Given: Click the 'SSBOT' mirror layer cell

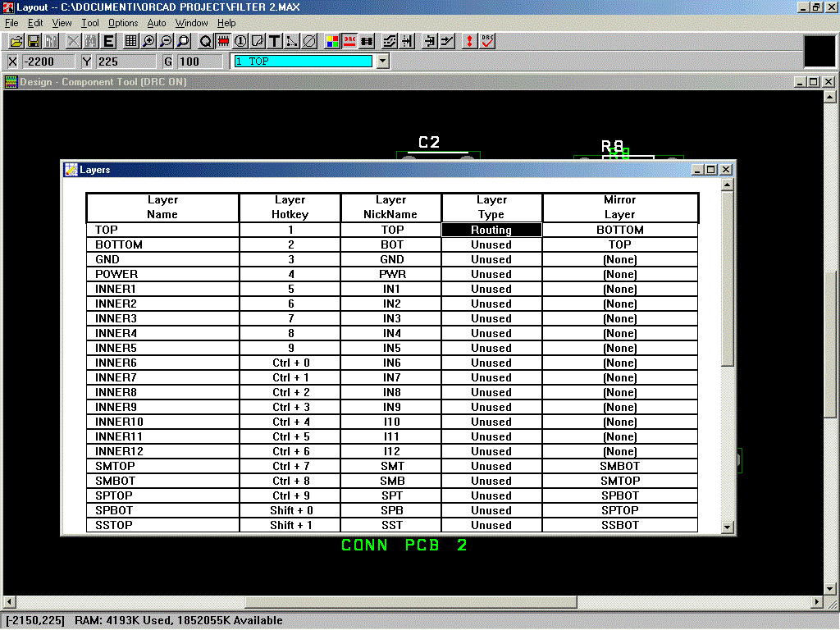Looking at the screenshot, I should [x=620, y=525].
